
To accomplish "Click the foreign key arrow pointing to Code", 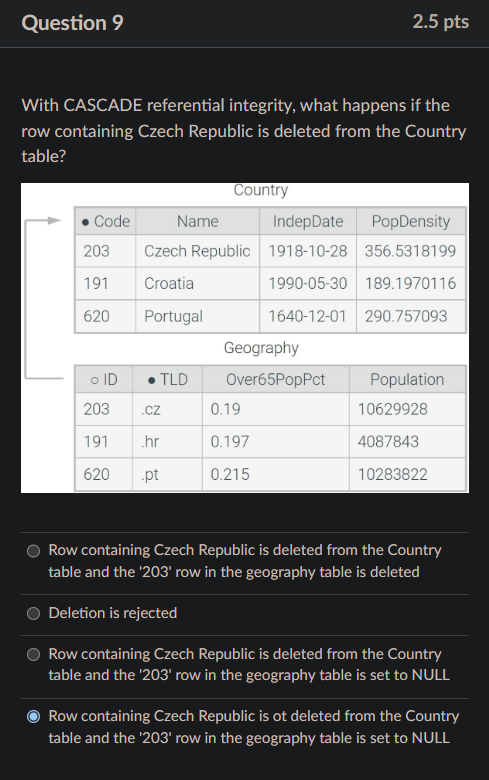I will click(43, 221).
